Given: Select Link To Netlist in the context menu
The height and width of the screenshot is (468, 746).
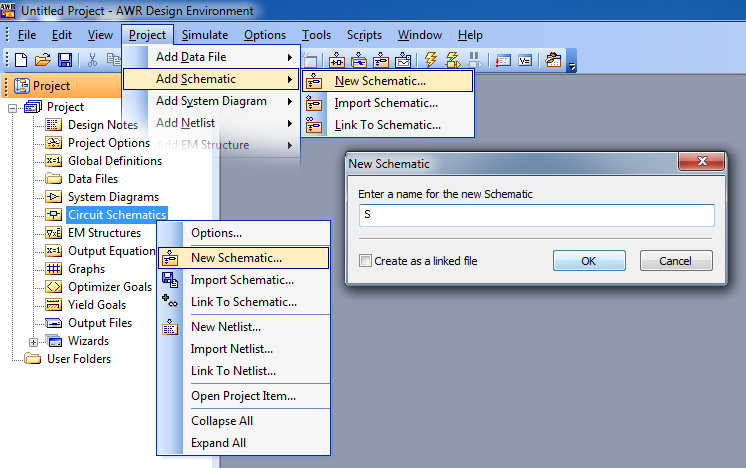Looking at the screenshot, I should tap(244, 371).
